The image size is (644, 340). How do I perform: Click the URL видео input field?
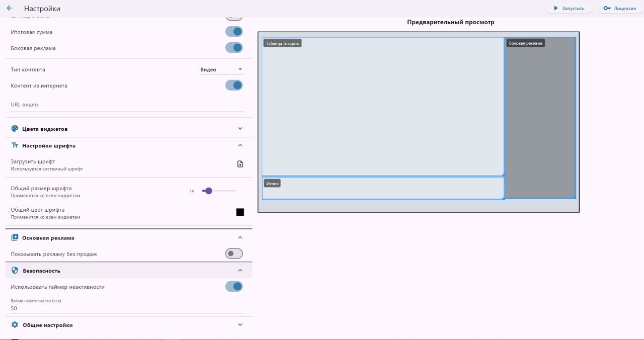pos(127,105)
